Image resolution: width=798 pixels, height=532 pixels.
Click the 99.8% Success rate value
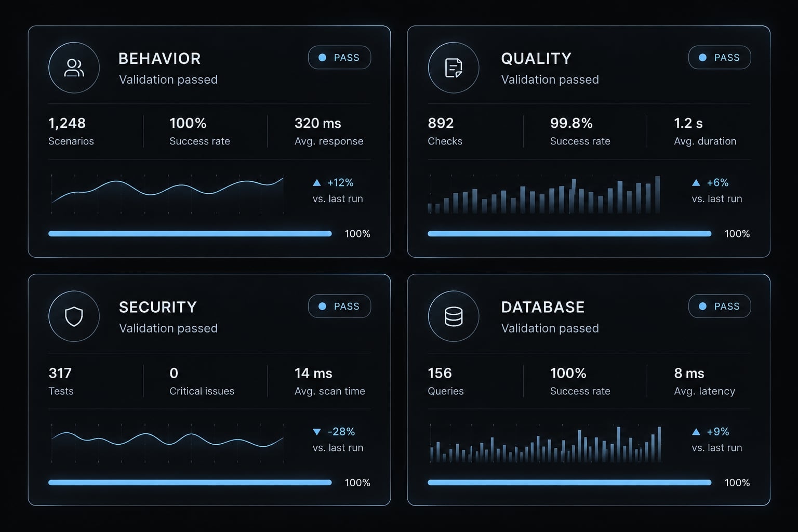click(571, 123)
